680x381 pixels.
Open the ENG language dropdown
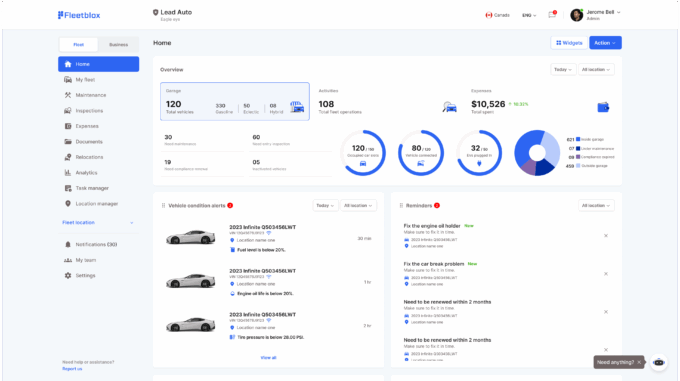click(529, 15)
